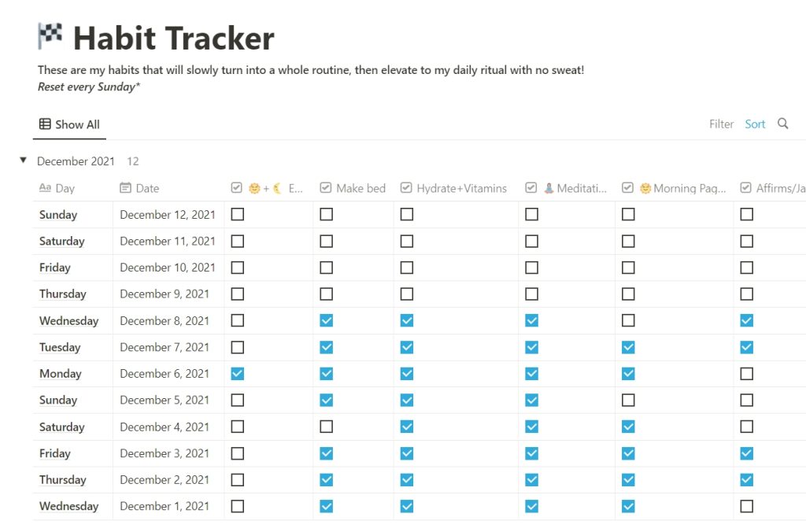Collapse the December 2021 group
This screenshot has height=532, width=806.
coord(23,161)
